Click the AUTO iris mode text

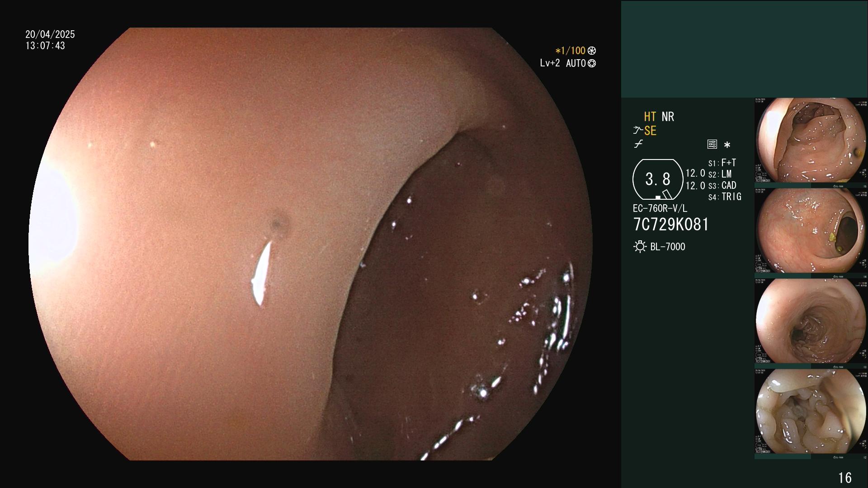point(576,63)
